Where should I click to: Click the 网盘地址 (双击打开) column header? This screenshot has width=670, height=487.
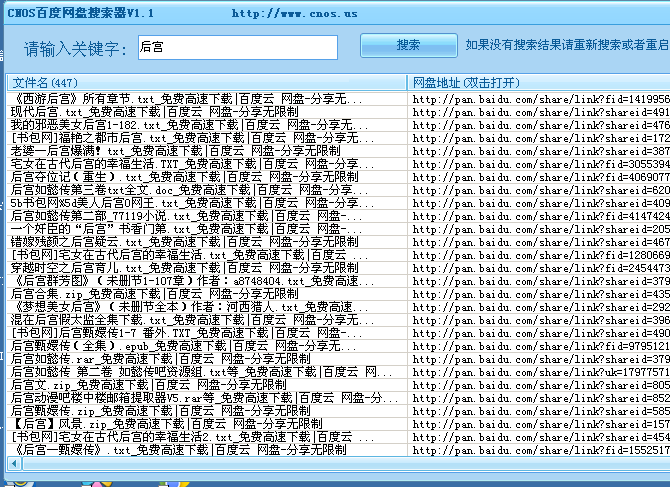[539, 82]
